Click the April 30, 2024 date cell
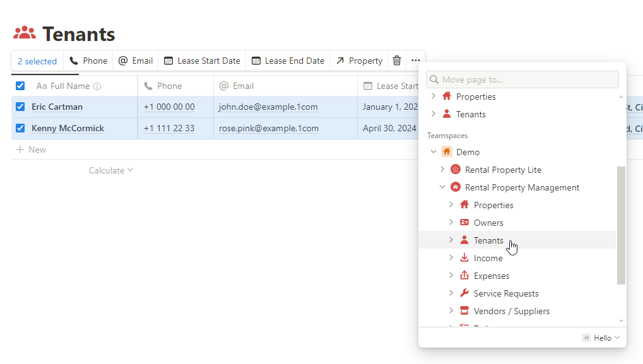This screenshot has width=643, height=364. coord(388,128)
